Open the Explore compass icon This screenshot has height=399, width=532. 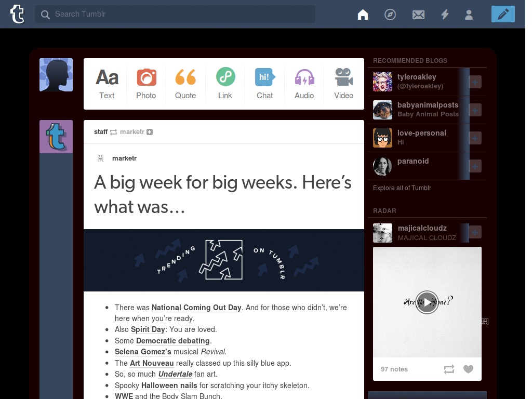390,15
